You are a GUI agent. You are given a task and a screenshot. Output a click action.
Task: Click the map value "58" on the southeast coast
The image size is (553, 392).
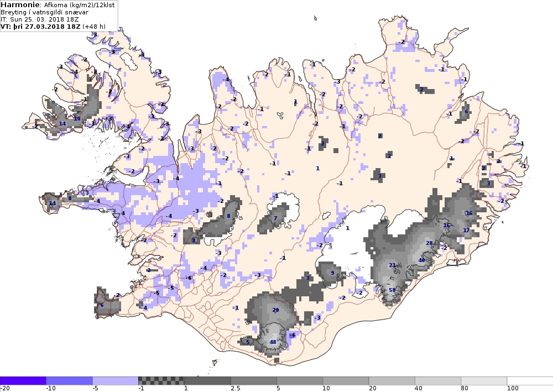tap(392, 290)
